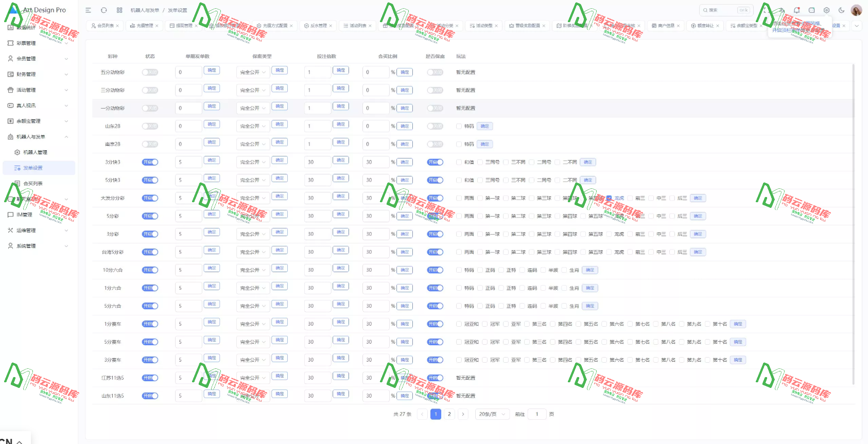Viewport: 868px width, 444px height.
Task: Open 机器人管理 in the sidebar
Action: pos(35,152)
